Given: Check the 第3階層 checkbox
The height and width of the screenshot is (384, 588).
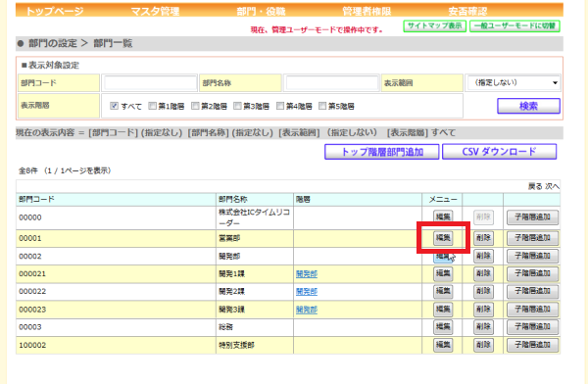Looking at the screenshot, I should (x=237, y=106).
